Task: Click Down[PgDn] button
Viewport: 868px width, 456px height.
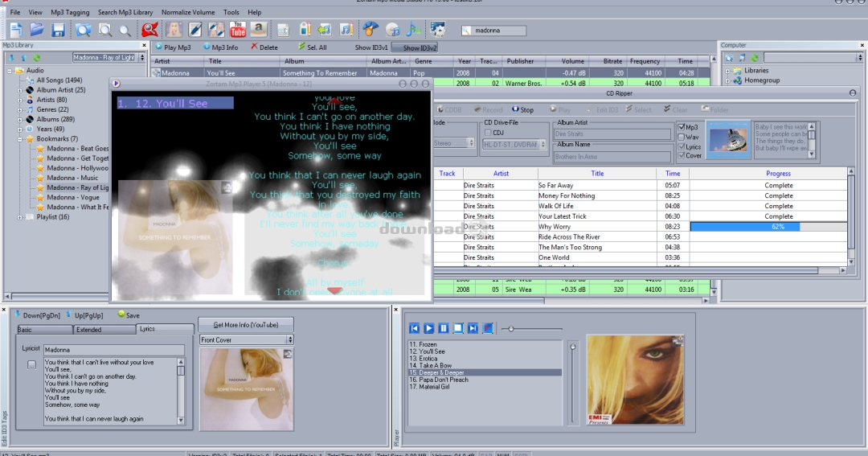Action: pyautogui.click(x=37, y=315)
